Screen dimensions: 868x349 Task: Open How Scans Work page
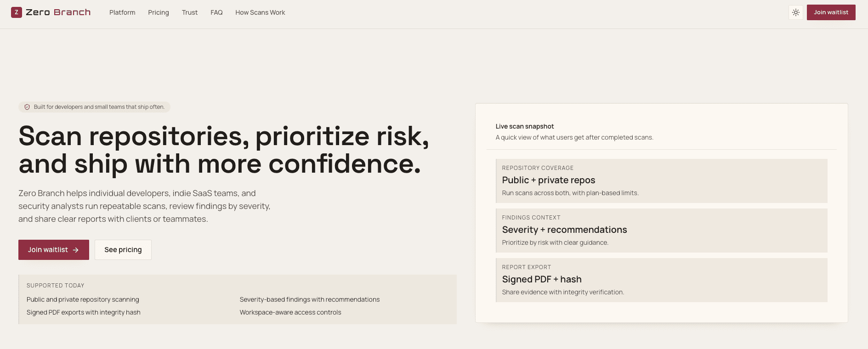(260, 12)
